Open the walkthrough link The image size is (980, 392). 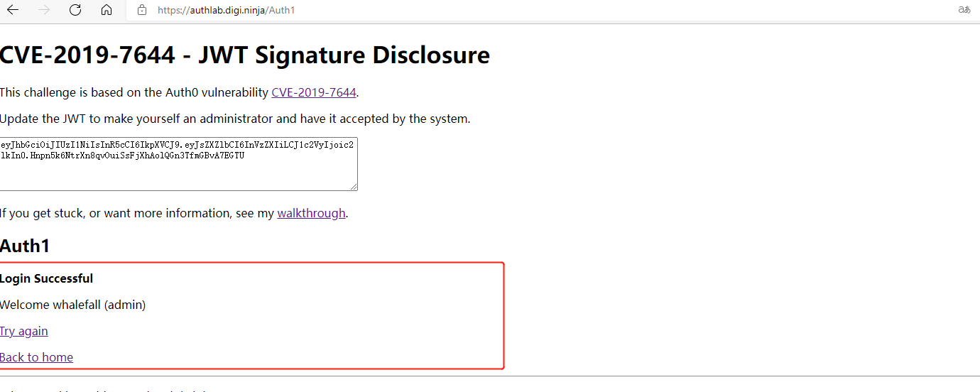click(x=311, y=213)
